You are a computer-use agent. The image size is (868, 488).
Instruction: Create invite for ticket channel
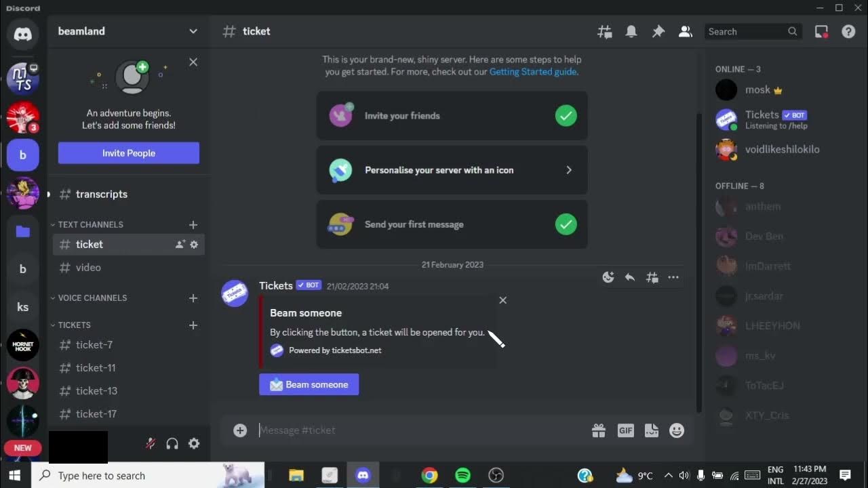tap(180, 245)
